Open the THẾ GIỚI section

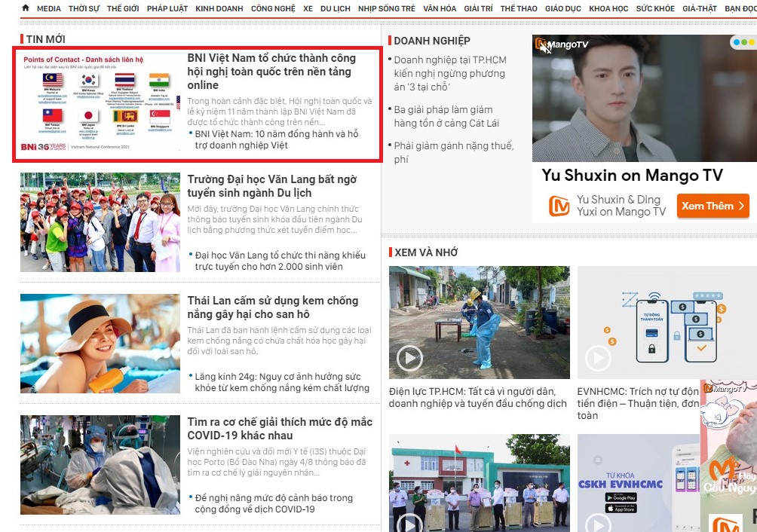(x=123, y=8)
